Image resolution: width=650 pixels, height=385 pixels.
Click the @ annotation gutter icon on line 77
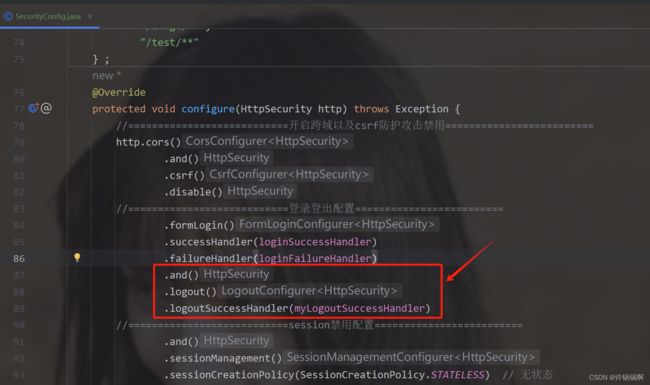click(46, 108)
